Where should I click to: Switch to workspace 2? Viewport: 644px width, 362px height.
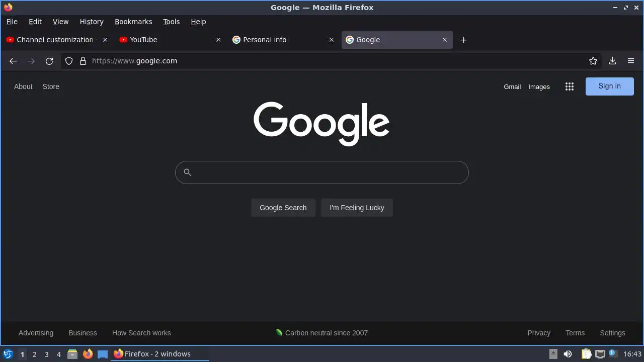34,354
